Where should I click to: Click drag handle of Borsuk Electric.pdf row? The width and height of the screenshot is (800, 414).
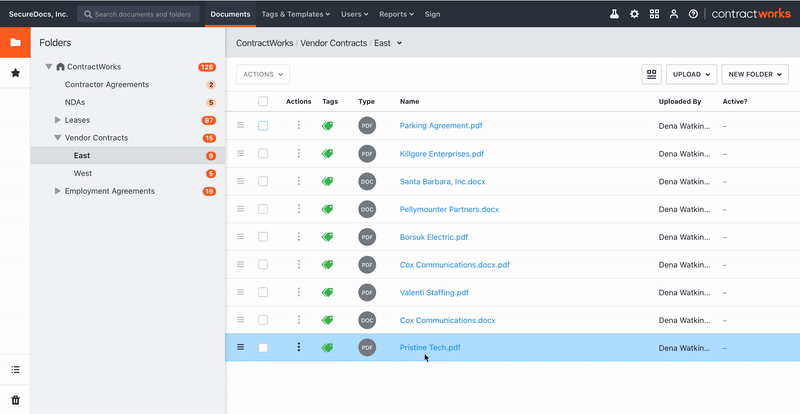coord(240,236)
